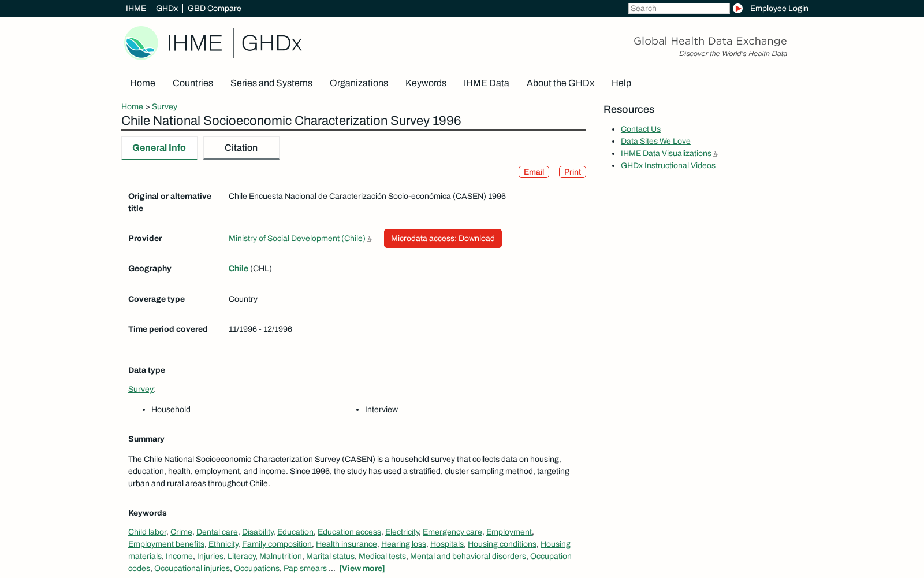Open the Occupations keyword
Viewport: 924px width, 578px height.
coord(256,568)
